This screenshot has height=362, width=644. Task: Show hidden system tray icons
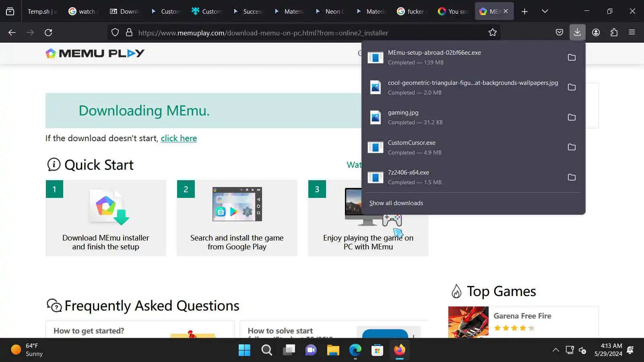click(555, 350)
